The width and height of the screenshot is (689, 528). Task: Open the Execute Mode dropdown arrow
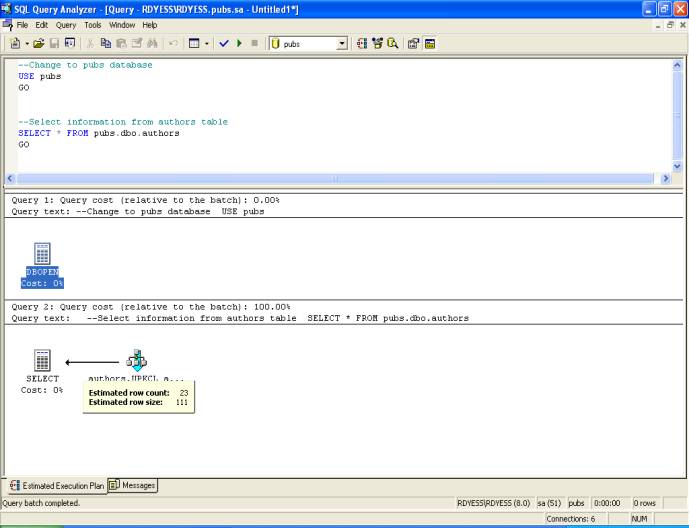[x=207, y=43]
